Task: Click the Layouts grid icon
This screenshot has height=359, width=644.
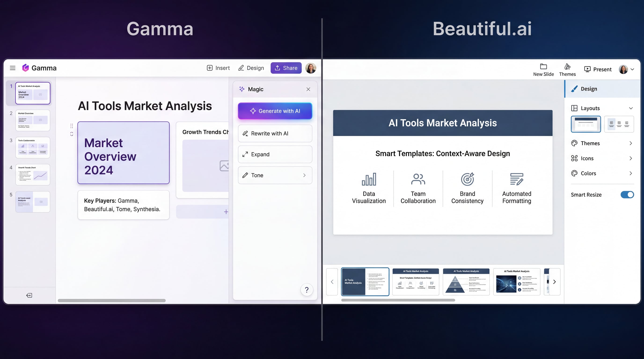Action: click(x=574, y=108)
